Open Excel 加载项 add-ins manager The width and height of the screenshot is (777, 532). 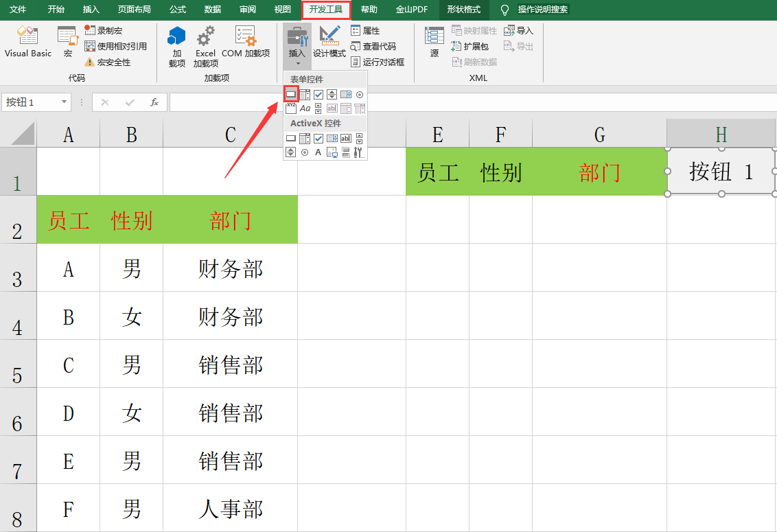206,47
